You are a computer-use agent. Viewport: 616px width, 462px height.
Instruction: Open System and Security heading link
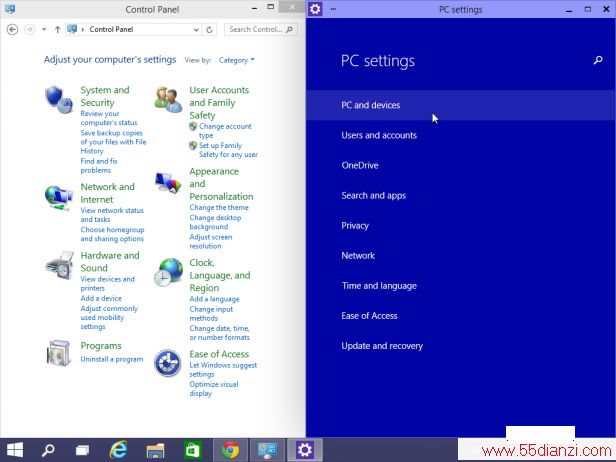click(105, 96)
